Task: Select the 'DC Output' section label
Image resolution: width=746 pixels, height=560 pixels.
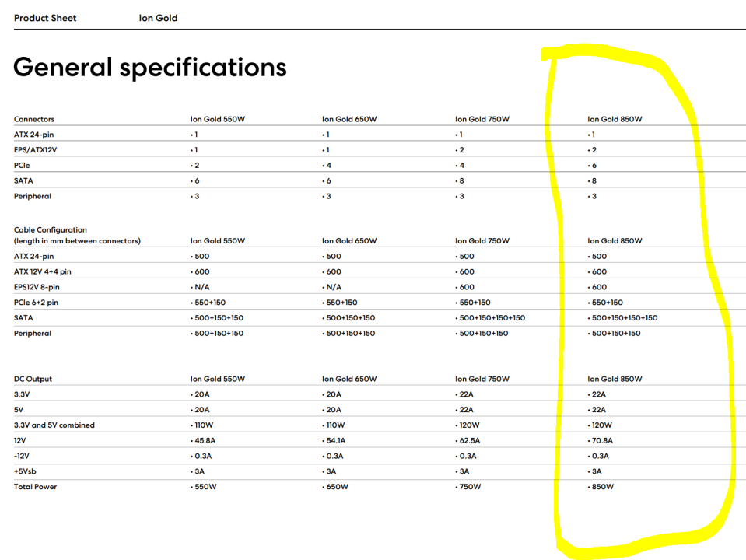Action: click(33, 379)
